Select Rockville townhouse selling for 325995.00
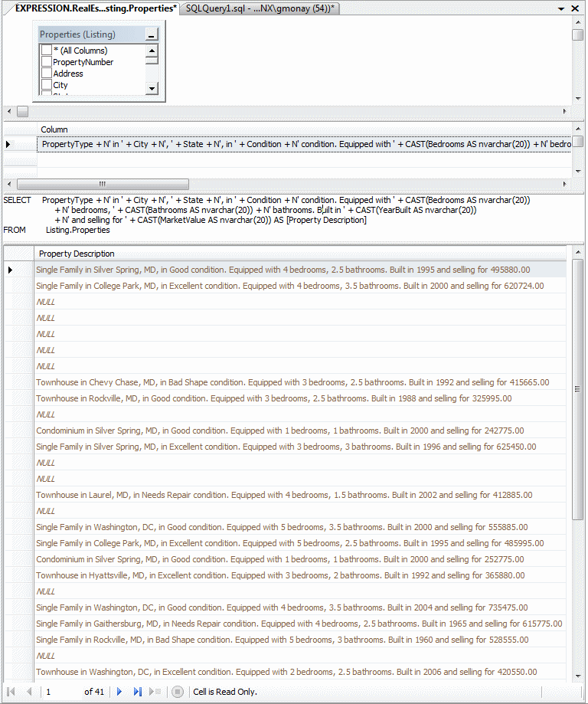The height and width of the screenshot is (704, 588). tap(300, 398)
